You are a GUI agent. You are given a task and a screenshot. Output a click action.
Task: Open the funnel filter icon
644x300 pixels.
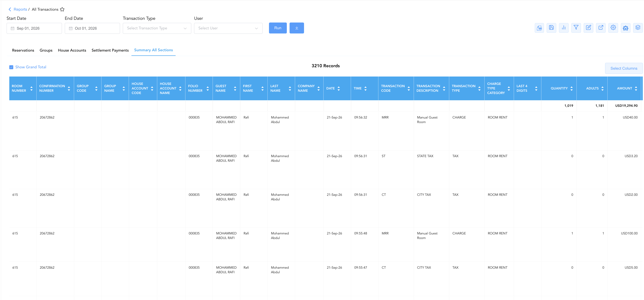576,28
